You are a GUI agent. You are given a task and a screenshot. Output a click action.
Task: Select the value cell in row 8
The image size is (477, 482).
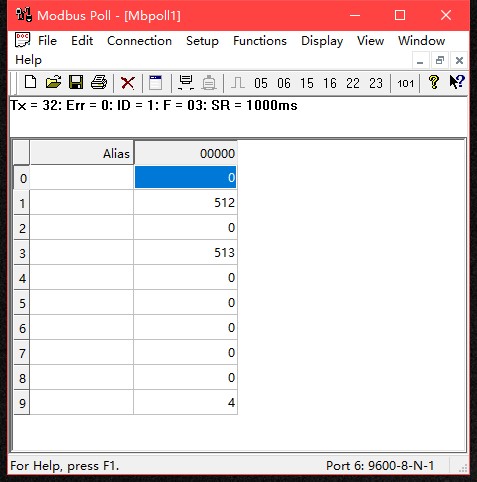[186, 377]
